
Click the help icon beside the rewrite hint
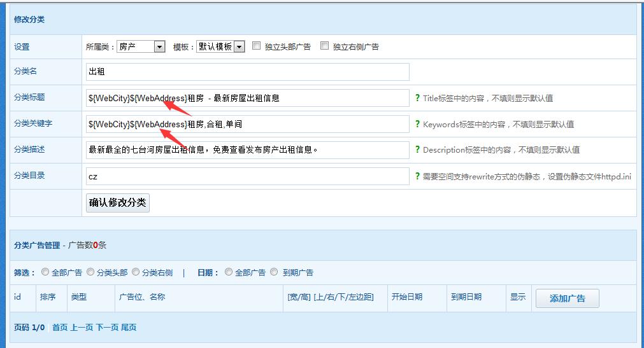click(x=417, y=176)
